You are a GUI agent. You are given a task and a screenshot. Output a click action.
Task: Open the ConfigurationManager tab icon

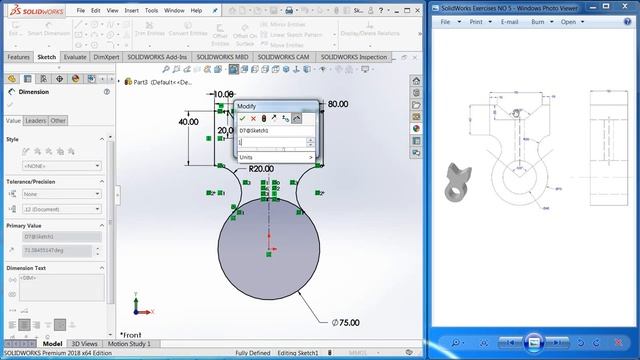43,79
